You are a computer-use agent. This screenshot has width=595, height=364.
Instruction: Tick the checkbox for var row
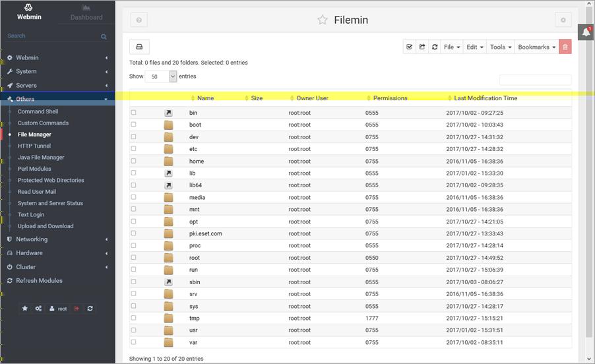point(133,342)
